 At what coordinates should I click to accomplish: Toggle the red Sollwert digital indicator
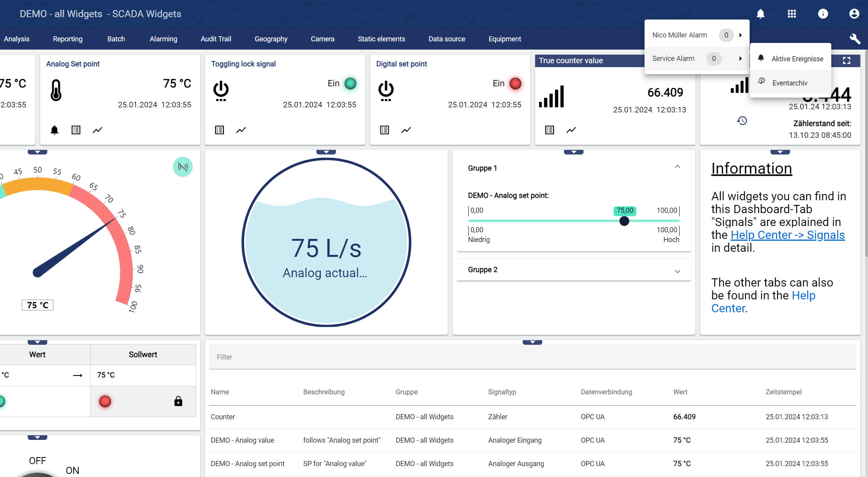coord(105,401)
